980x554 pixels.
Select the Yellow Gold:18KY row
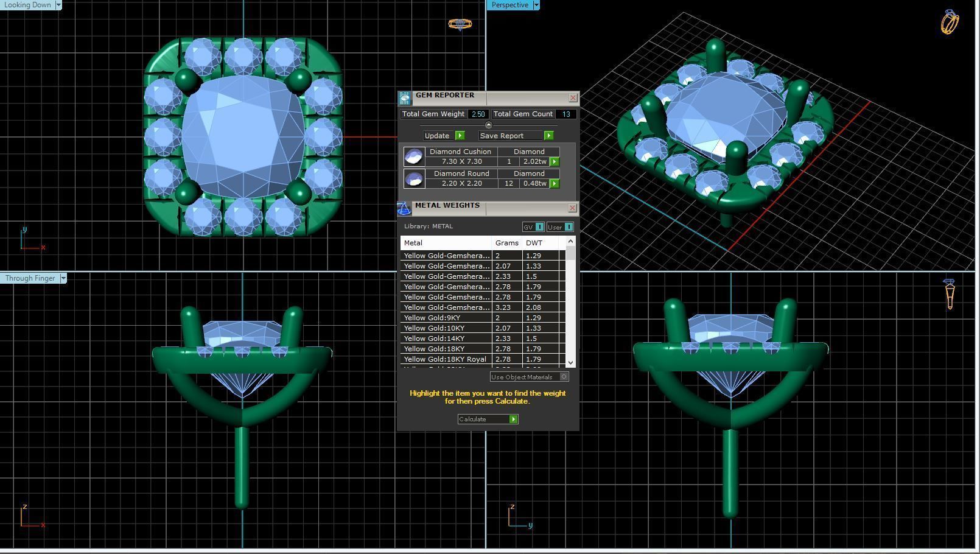(x=483, y=349)
